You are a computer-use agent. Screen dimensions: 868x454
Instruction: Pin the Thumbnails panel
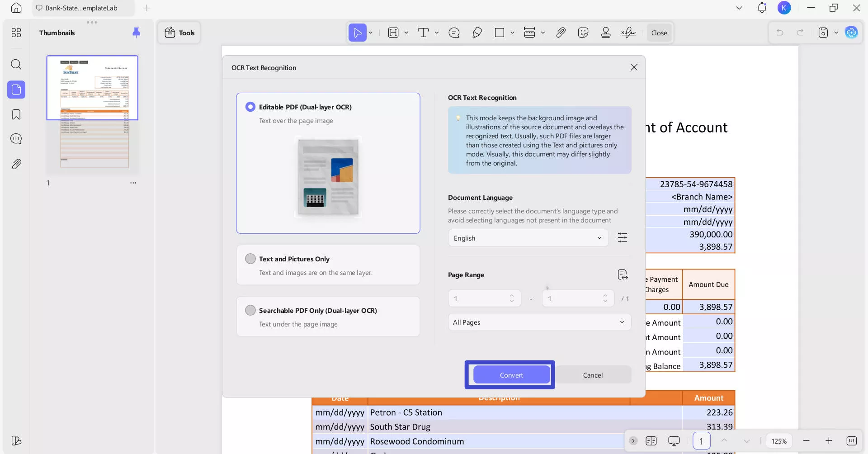136,33
